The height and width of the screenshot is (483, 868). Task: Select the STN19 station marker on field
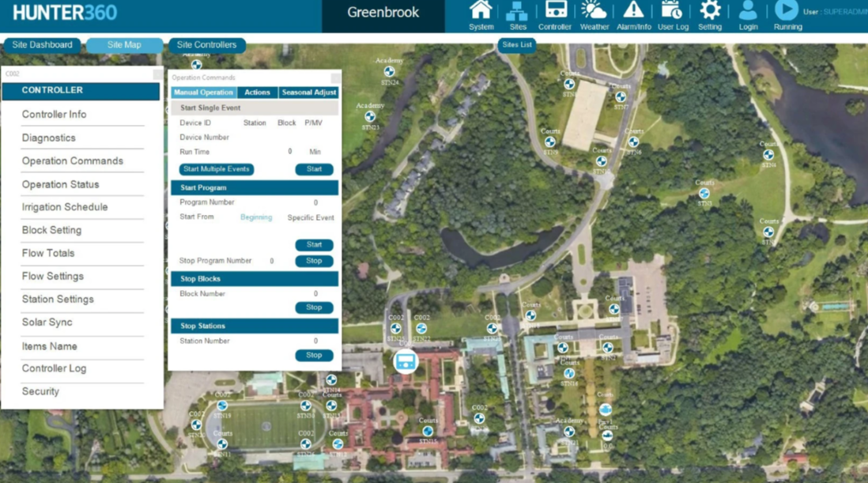point(223,406)
